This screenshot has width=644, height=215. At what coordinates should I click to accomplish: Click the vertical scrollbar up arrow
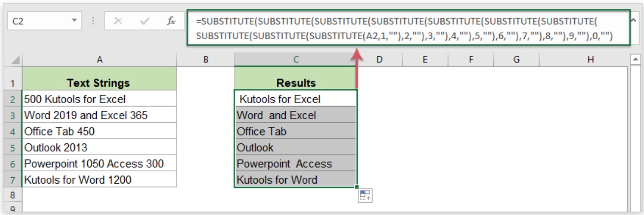point(637,60)
